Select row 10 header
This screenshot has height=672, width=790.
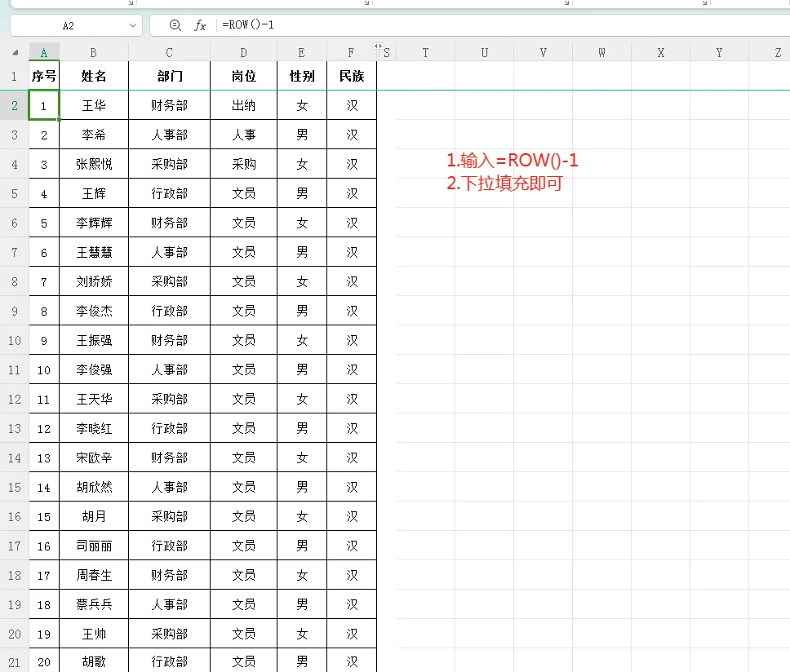click(x=15, y=340)
